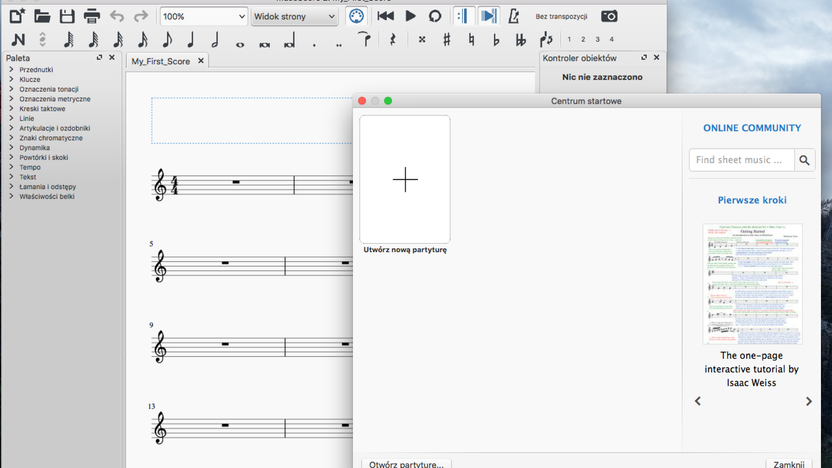Print the score with the printer icon

[92, 16]
